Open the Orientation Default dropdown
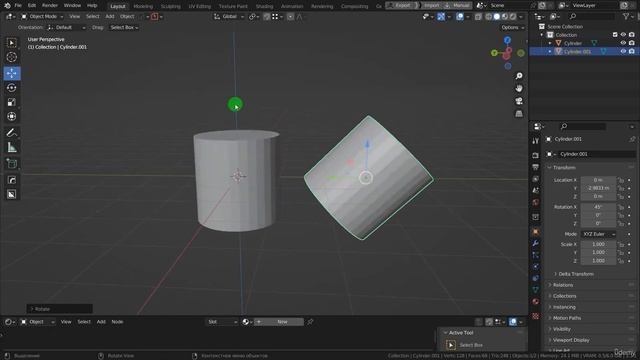640x360 pixels. pyautogui.click(x=66, y=27)
